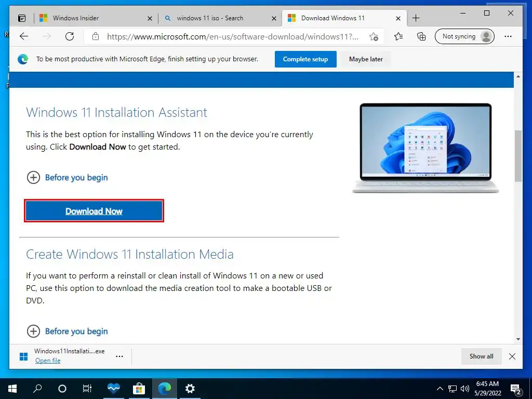Click Microsoft Edge taskbar icon
Image resolution: width=532 pixels, height=399 pixels.
pos(165,389)
